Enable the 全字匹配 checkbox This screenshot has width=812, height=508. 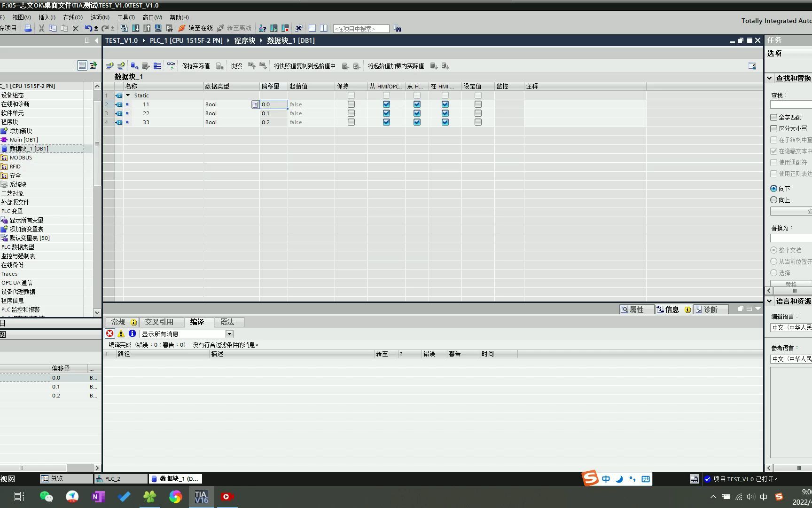point(773,117)
